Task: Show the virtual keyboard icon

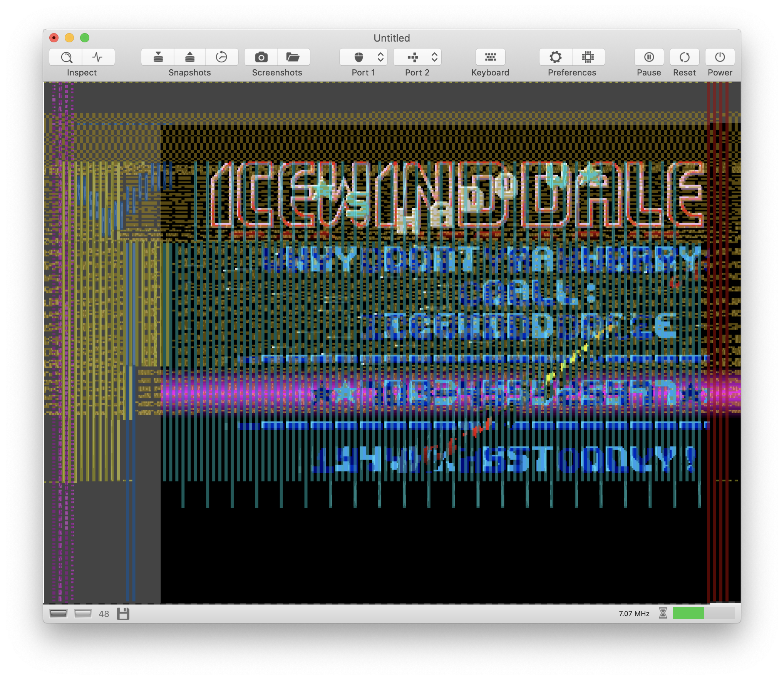Action: (x=490, y=57)
